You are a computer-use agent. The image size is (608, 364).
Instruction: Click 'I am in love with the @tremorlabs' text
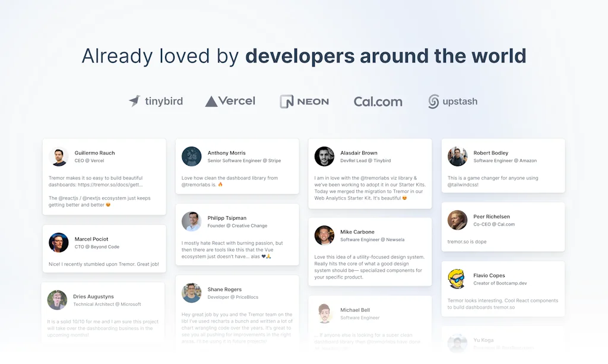(x=369, y=188)
